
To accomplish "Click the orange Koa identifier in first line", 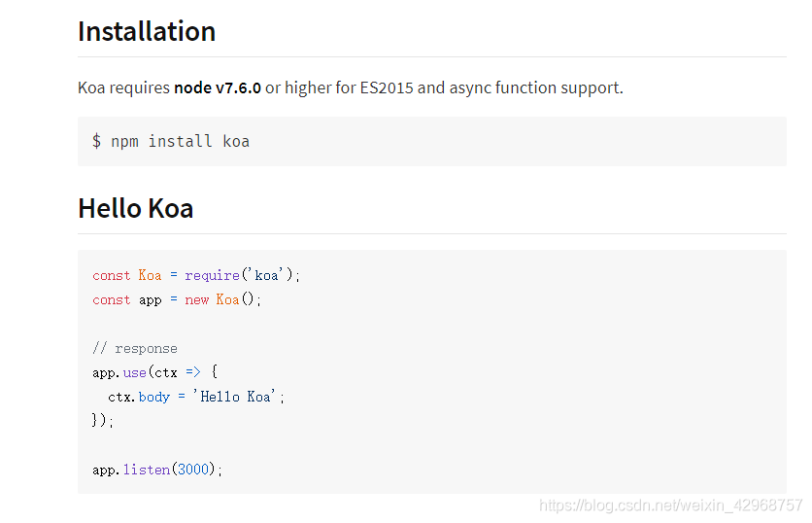I will pyautogui.click(x=151, y=275).
